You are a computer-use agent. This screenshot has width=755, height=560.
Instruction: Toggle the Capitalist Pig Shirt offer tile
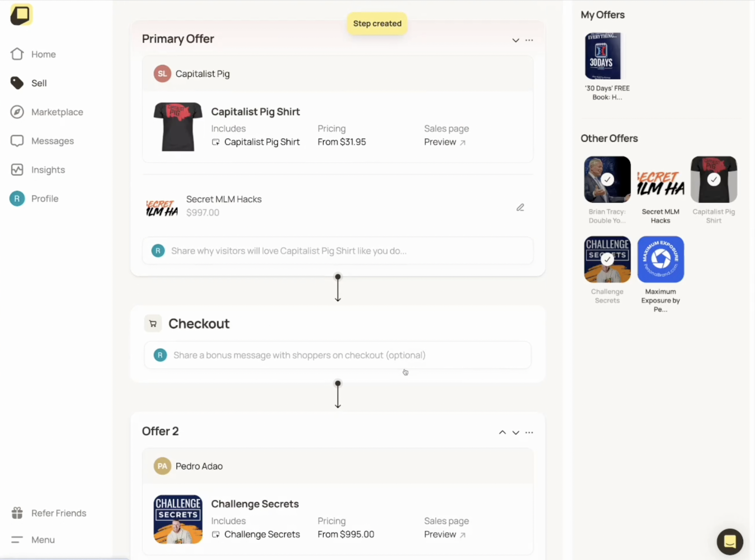click(x=713, y=179)
